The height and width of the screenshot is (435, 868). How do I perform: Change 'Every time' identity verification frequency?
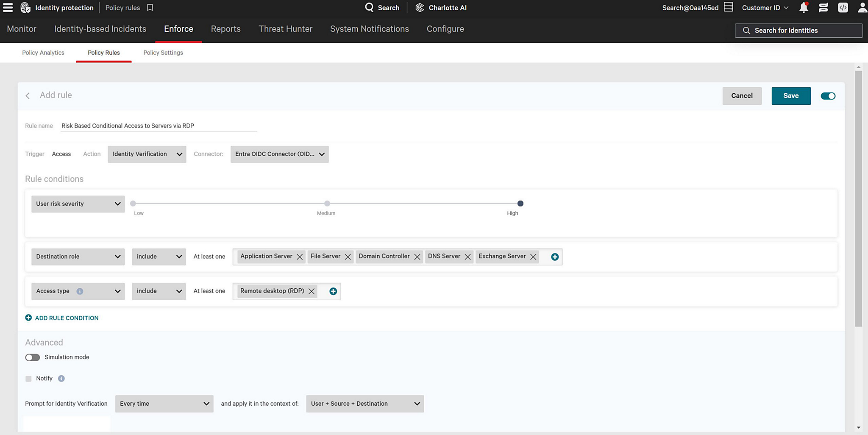(164, 404)
